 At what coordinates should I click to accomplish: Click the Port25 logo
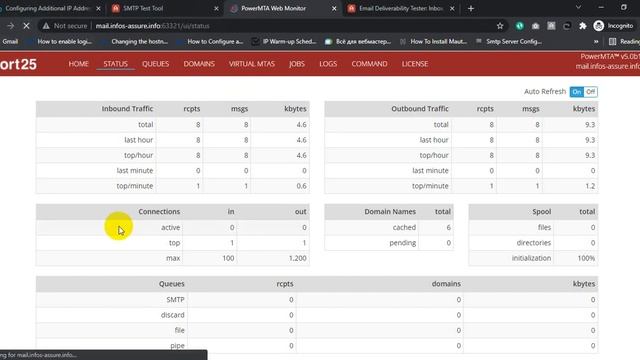(18, 64)
